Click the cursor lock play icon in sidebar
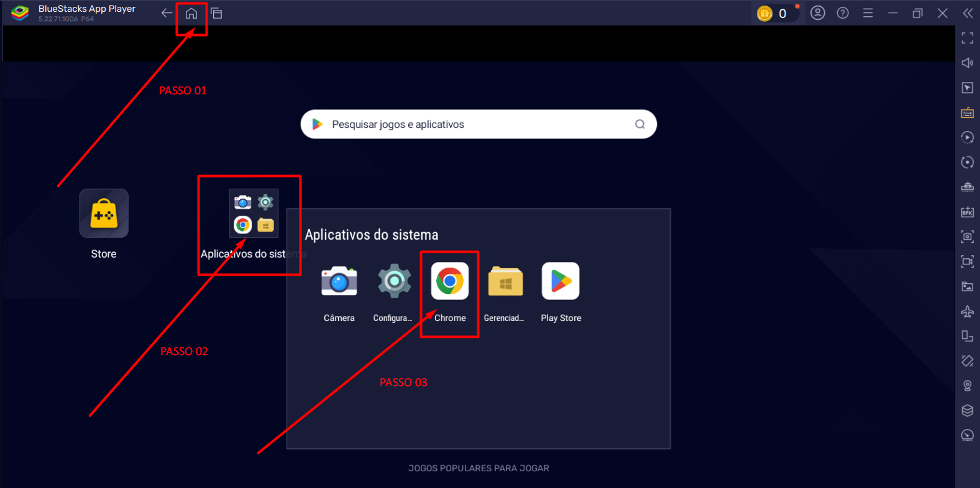Viewport: 980px width, 488px height. pyautogui.click(x=968, y=88)
